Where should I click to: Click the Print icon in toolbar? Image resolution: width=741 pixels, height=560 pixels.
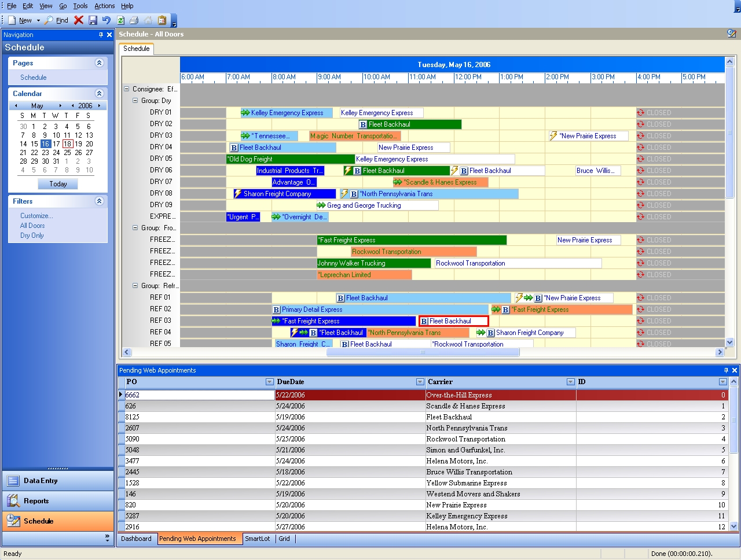pyautogui.click(x=134, y=20)
